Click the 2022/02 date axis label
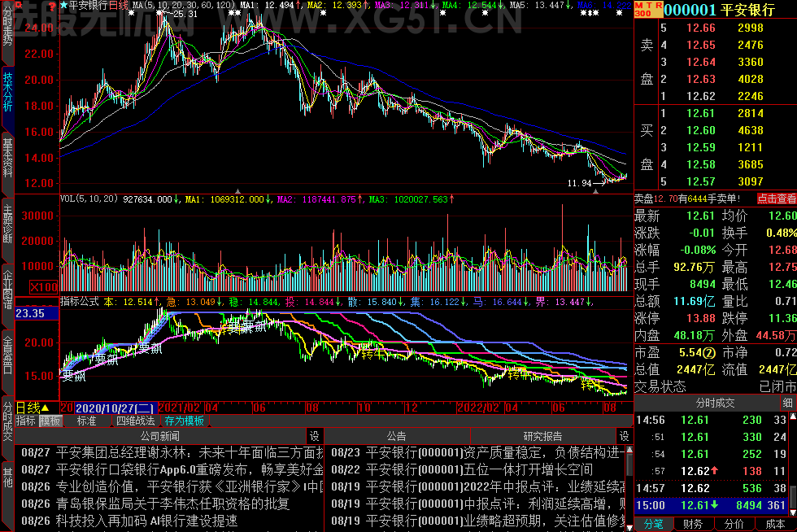The height and width of the screenshot is (532, 797). [x=478, y=408]
